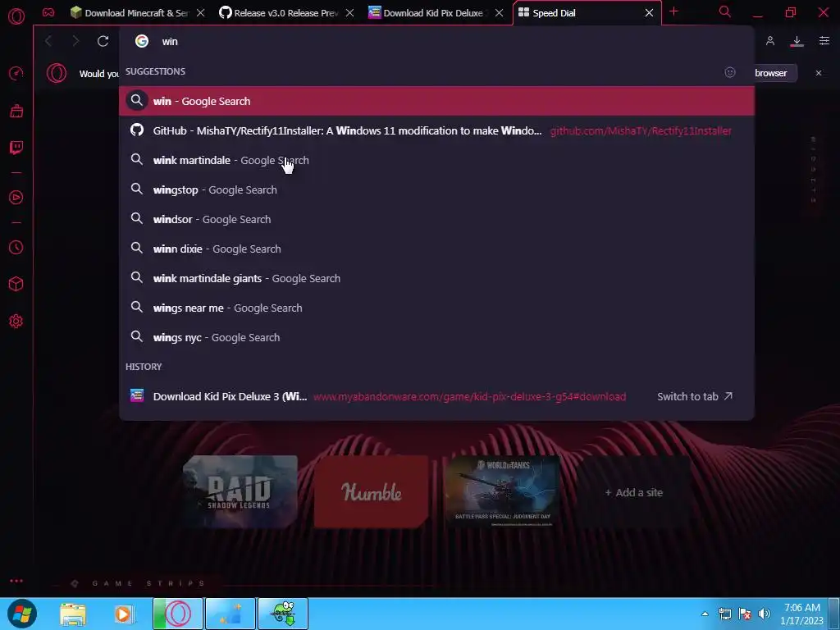Choose 'winn dixie' search suggestion
Screen dimensions: 840x630
tap(436, 249)
